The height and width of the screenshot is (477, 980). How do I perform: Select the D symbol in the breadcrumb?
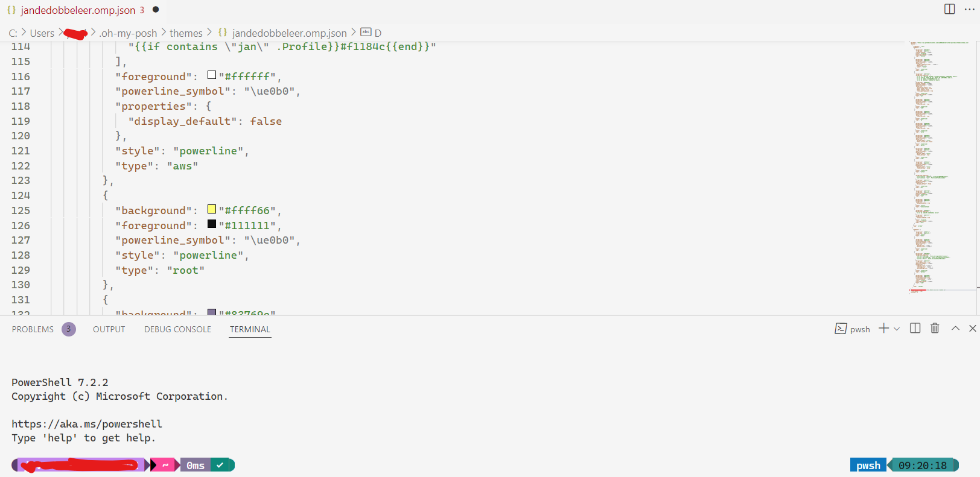tap(379, 33)
